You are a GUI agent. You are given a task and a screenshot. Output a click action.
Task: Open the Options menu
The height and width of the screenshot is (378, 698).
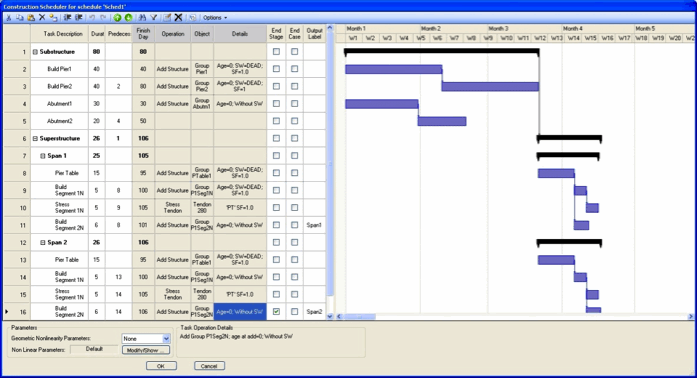pyautogui.click(x=215, y=18)
